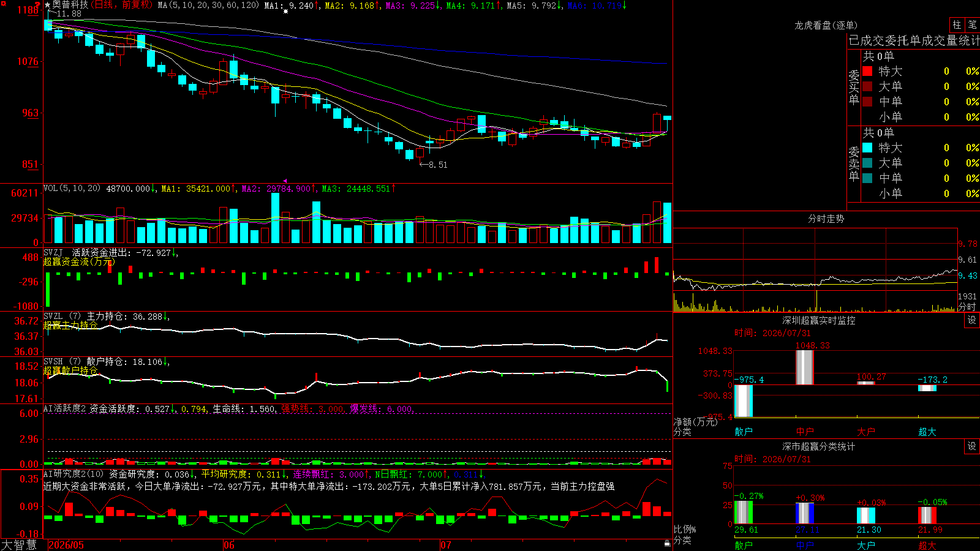
Task: Click the MA(5,10,20,30,60,120) indicator parameters
Action: 208,6
